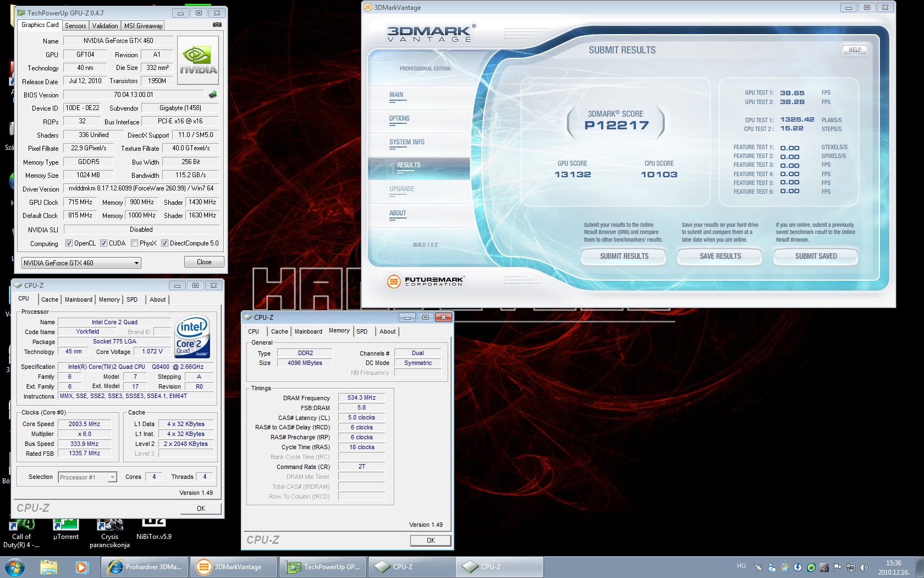Open the Windows Start menu
924x578 pixels.
[x=15, y=567]
